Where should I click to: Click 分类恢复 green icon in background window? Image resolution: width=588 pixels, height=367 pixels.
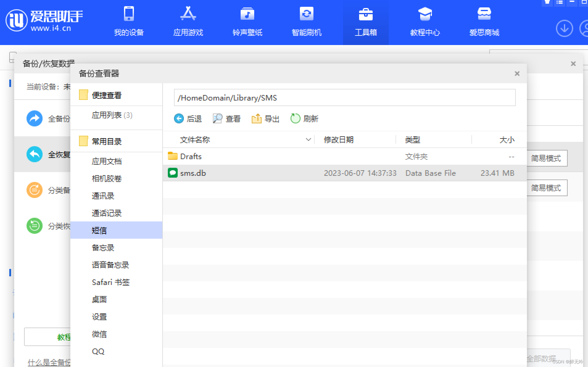pyautogui.click(x=34, y=226)
